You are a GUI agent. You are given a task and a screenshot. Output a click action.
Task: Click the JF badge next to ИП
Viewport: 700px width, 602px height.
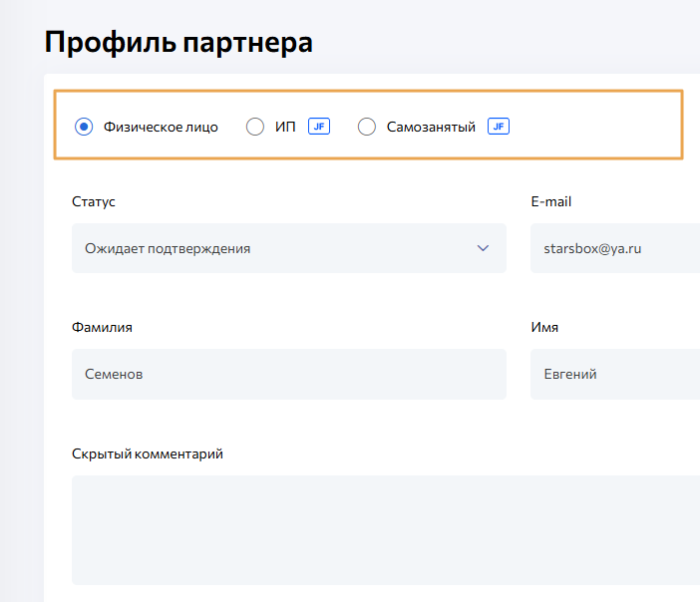319,127
